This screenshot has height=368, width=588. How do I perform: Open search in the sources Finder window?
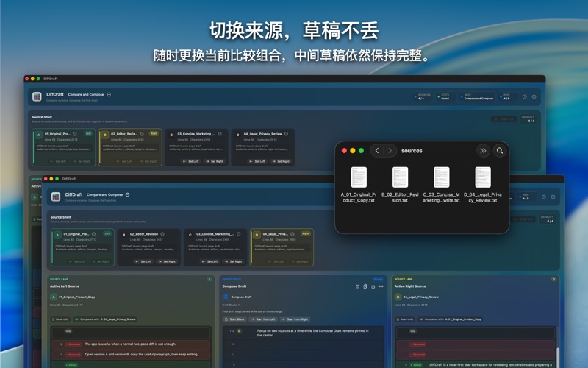[x=500, y=151]
